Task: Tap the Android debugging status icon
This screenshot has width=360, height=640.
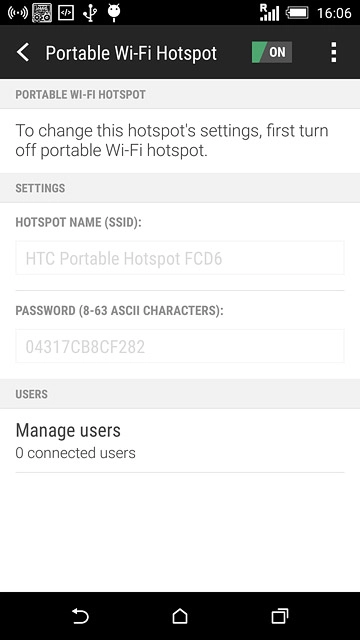Action: click(114, 13)
